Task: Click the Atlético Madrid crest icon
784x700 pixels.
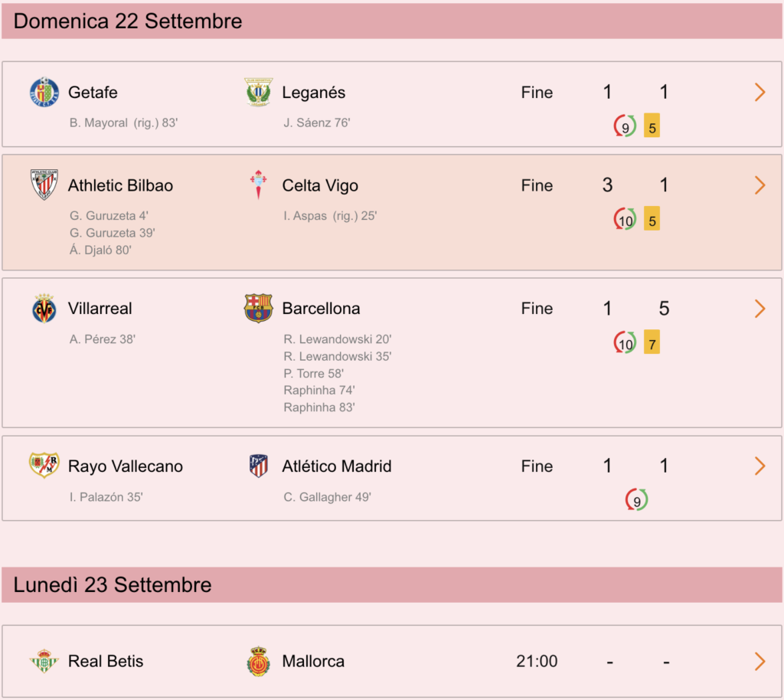Action: coord(259,466)
